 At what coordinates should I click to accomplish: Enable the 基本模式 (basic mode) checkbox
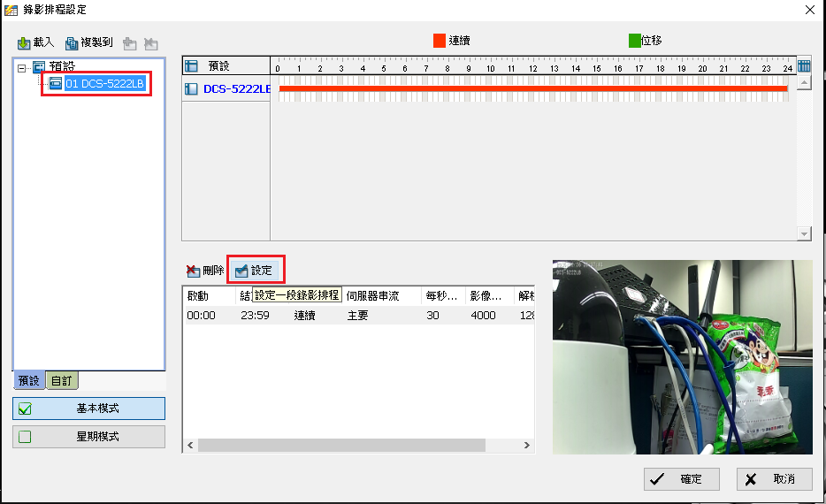coord(25,409)
